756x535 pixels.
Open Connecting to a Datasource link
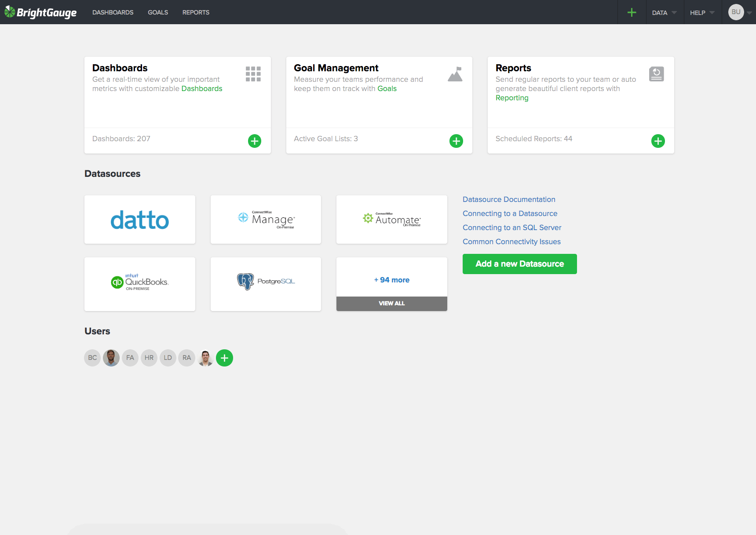(x=510, y=213)
